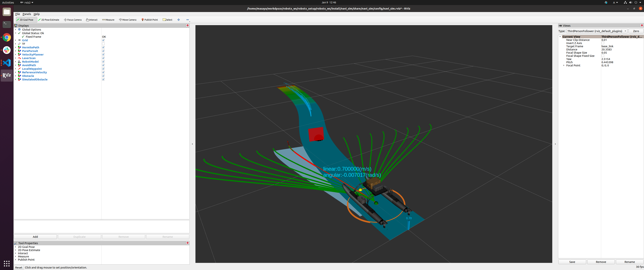Open Files from the Ubuntu dock

[7, 12]
